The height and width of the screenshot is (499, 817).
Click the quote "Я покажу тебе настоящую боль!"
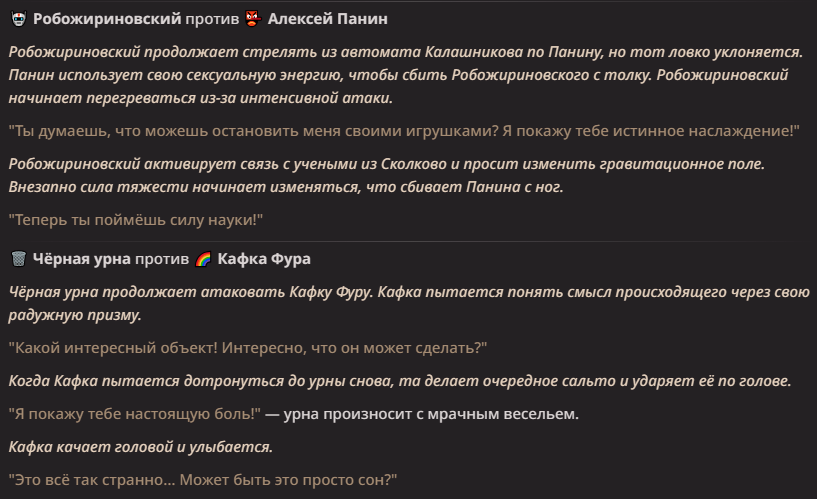(134, 414)
